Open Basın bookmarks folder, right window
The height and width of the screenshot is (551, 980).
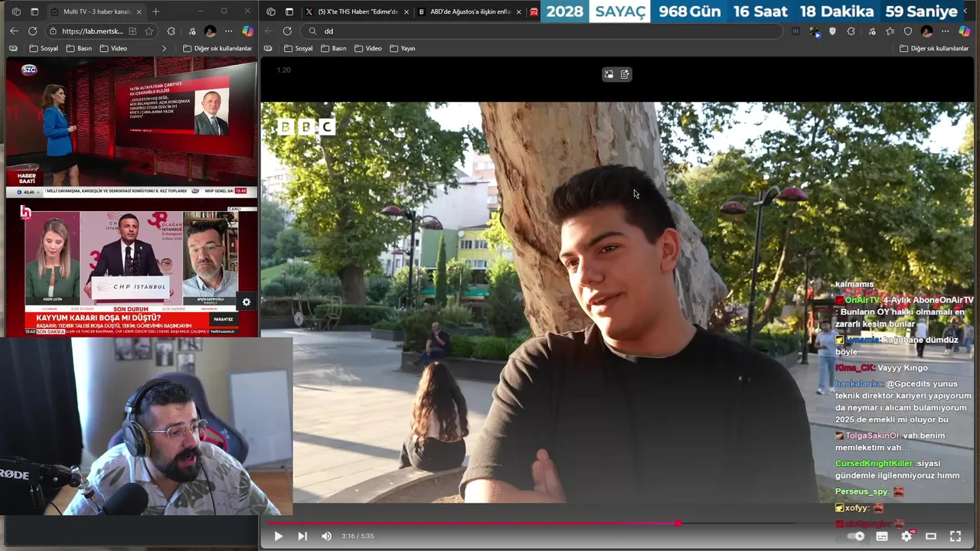(x=334, y=48)
